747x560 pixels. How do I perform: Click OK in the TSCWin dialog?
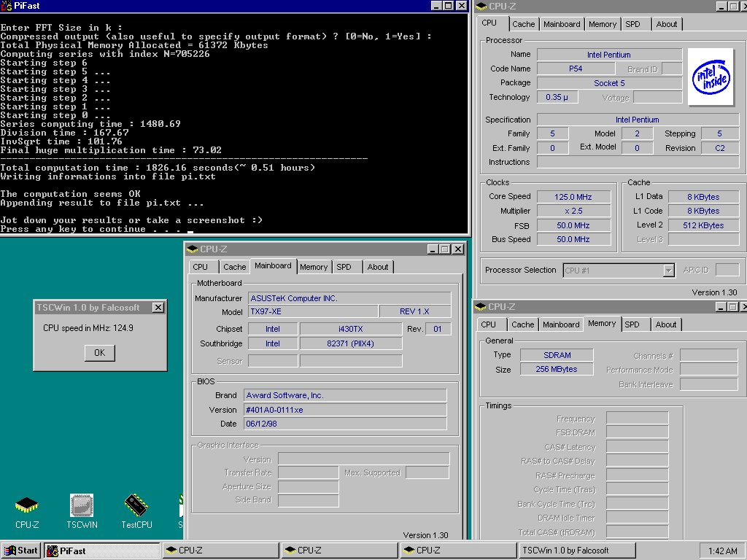coord(99,353)
